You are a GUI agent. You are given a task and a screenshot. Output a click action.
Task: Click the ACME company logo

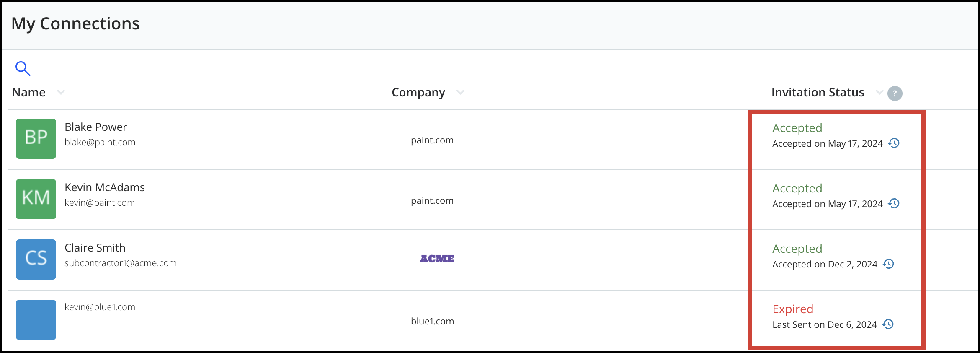point(437,259)
